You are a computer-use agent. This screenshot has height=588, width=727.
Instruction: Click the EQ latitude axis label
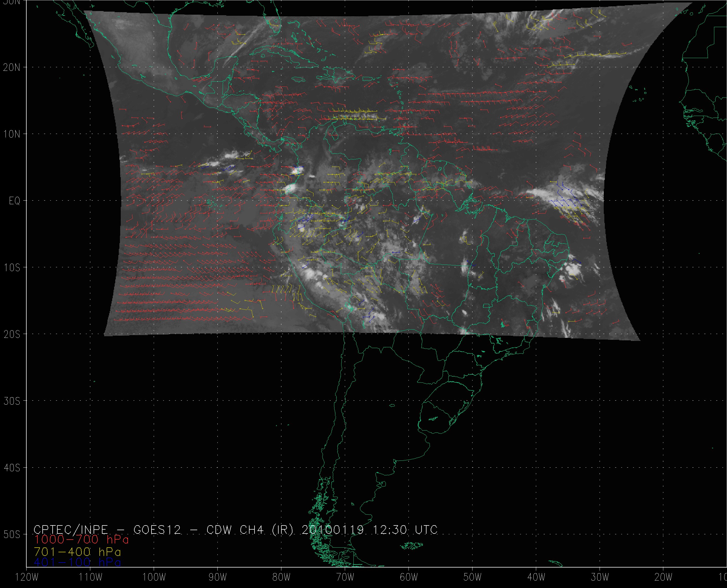pos(15,201)
